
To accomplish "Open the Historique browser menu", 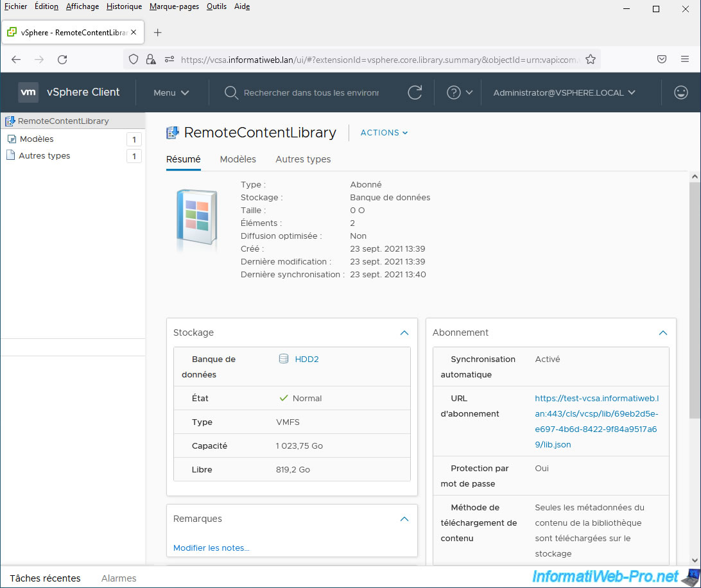I will (124, 6).
